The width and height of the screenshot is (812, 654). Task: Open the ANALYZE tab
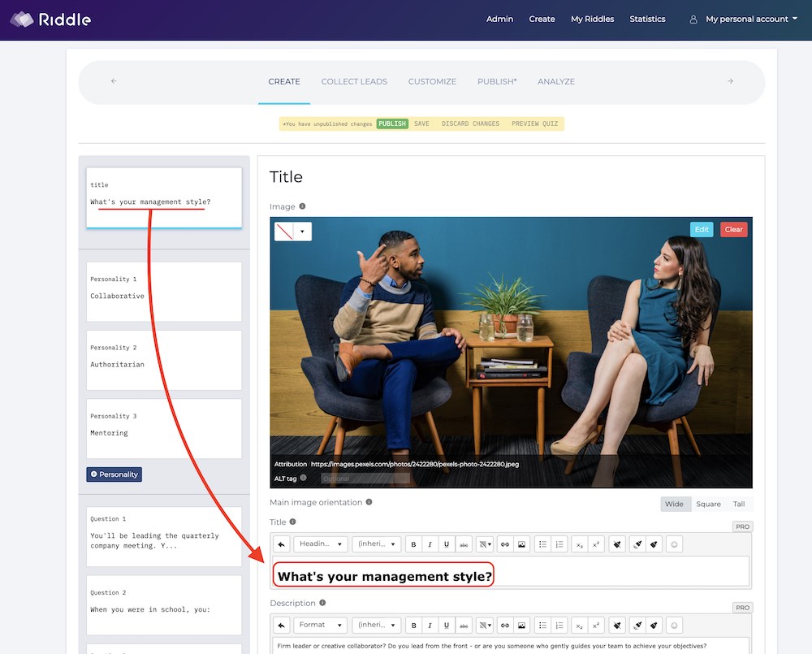tap(556, 81)
